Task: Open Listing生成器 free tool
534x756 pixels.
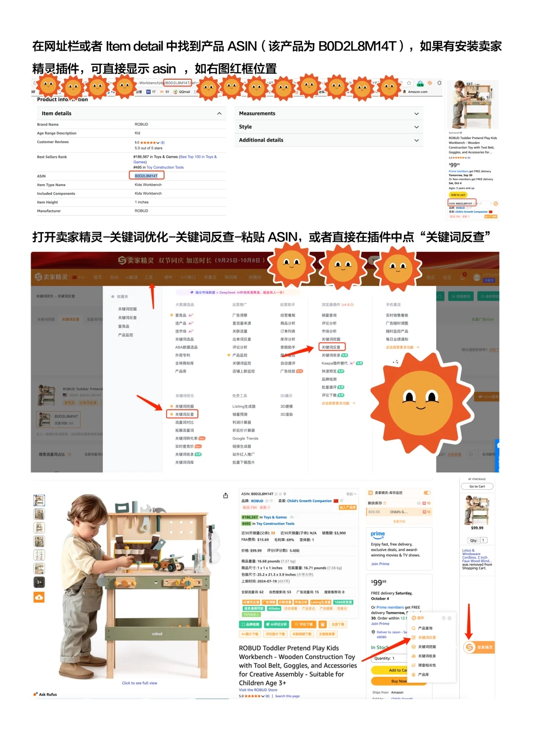Action: tap(244, 406)
